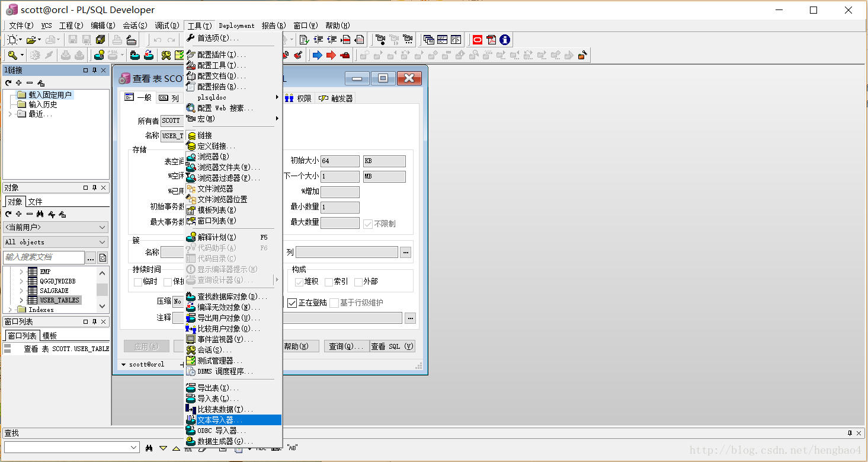This screenshot has width=868, height=462.
Task: Select 导出表(X)... menu item
Action: pos(233,388)
